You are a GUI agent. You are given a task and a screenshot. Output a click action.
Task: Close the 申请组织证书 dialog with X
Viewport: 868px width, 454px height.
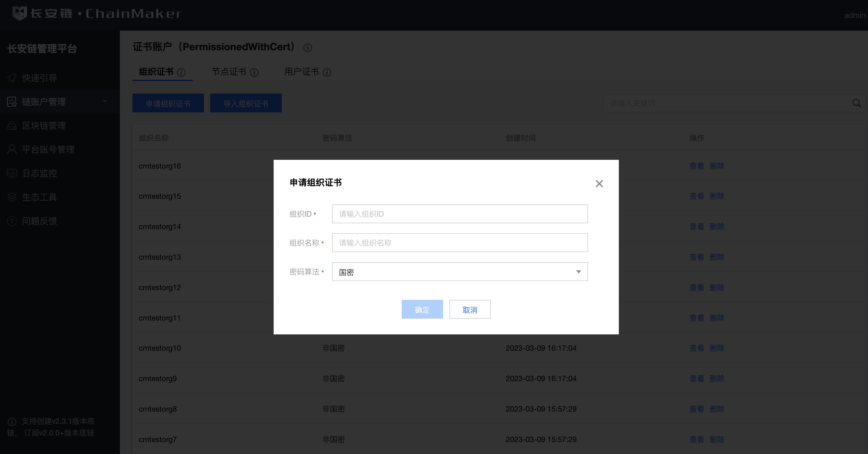tap(599, 184)
